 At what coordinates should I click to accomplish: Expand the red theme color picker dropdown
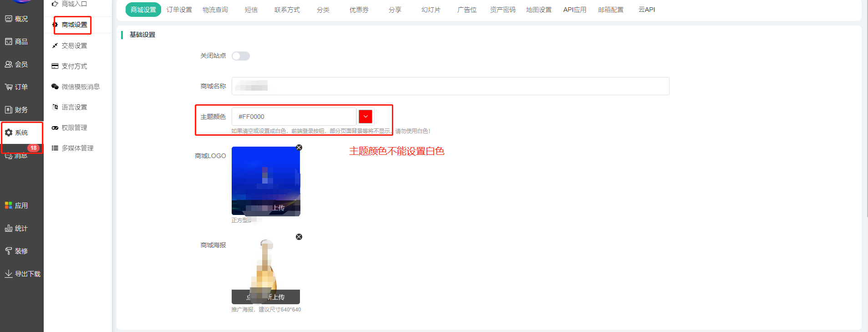pos(365,117)
